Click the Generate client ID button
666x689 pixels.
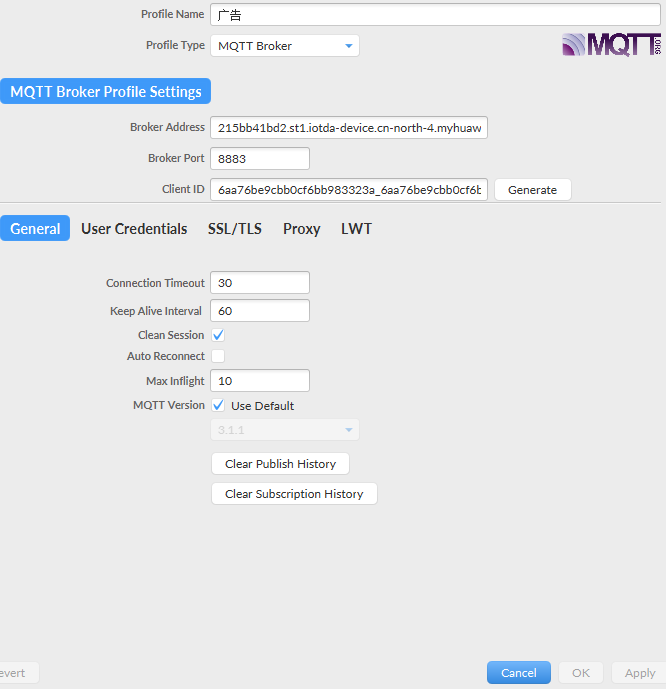click(532, 190)
